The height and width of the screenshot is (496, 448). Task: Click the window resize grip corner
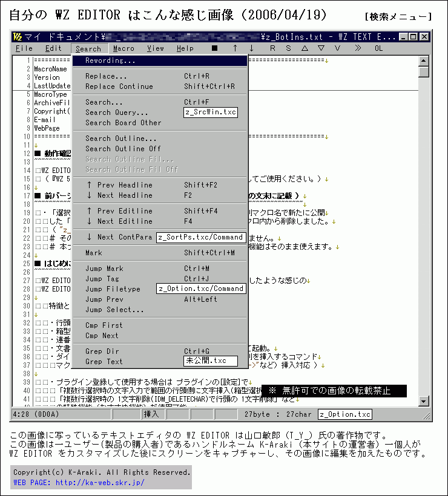(426, 416)
